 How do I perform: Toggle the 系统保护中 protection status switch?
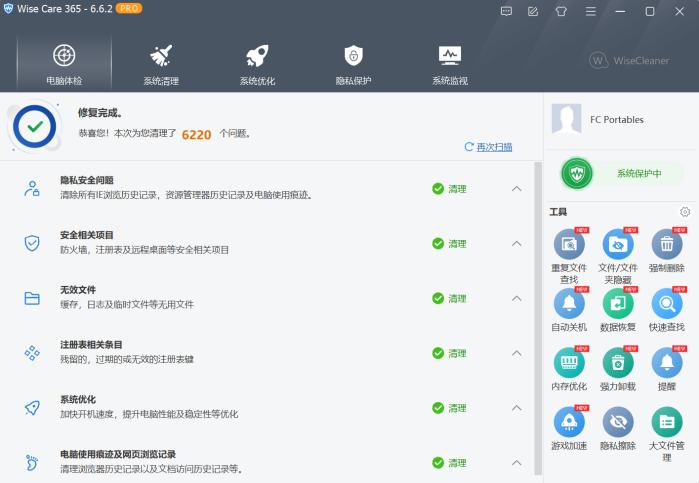coord(622,173)
